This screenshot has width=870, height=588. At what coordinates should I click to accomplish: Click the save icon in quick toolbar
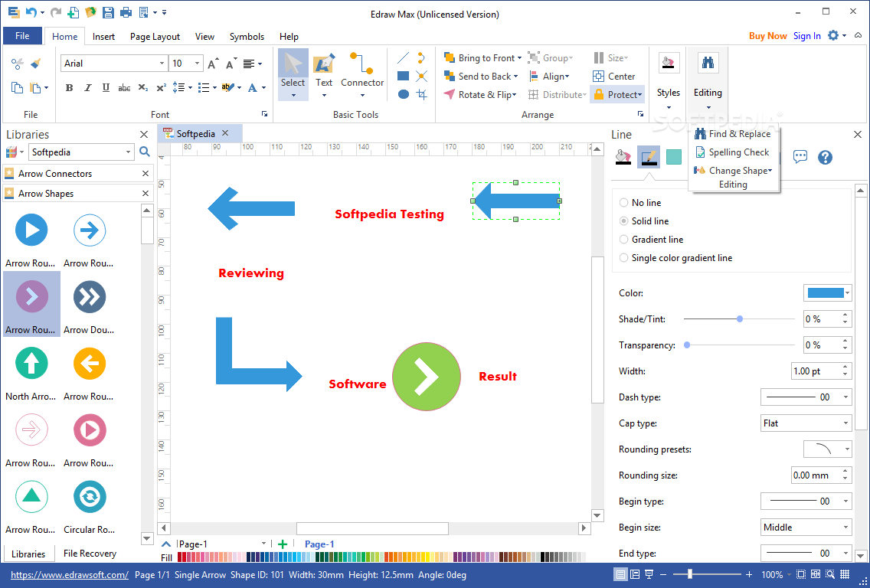coord(108,12)
